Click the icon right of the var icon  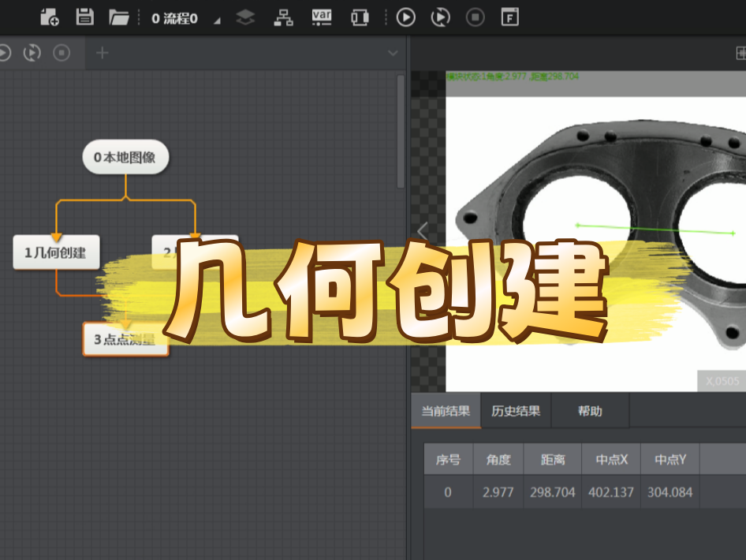360,17
